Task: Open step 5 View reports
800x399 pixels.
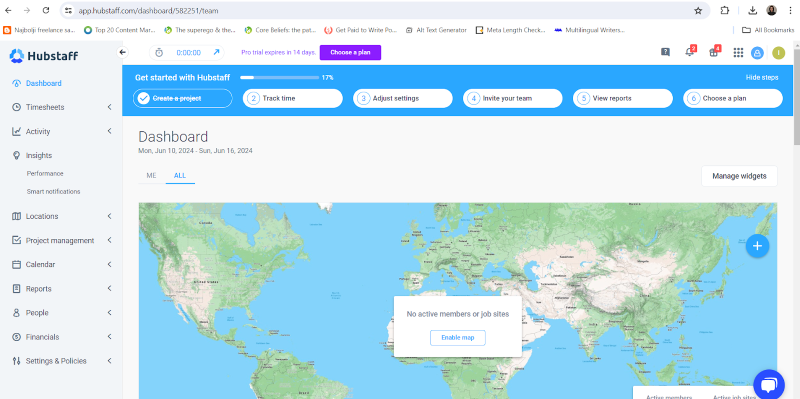Action: pyautogui.click(x=623, y=98)
